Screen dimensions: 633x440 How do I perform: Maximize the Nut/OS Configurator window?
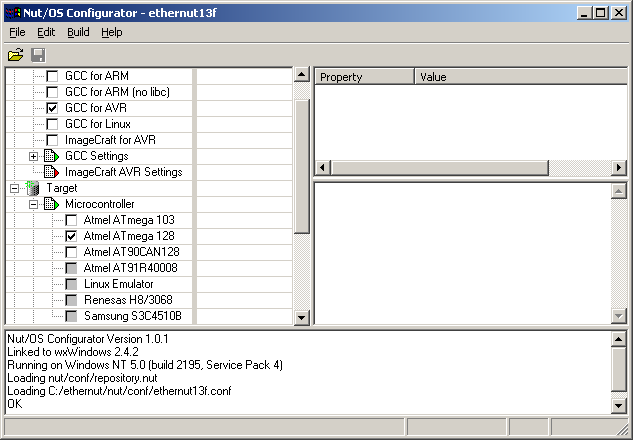click(600, 13)
